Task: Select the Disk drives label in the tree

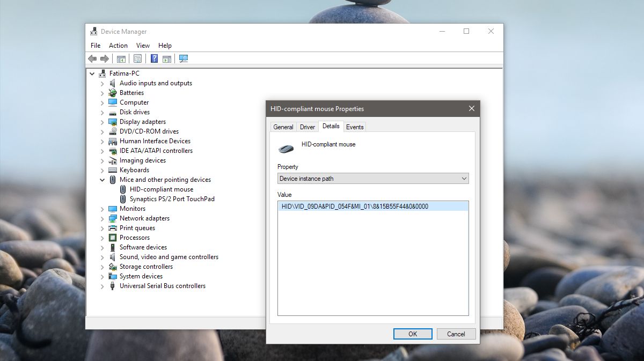Action: 135,112
